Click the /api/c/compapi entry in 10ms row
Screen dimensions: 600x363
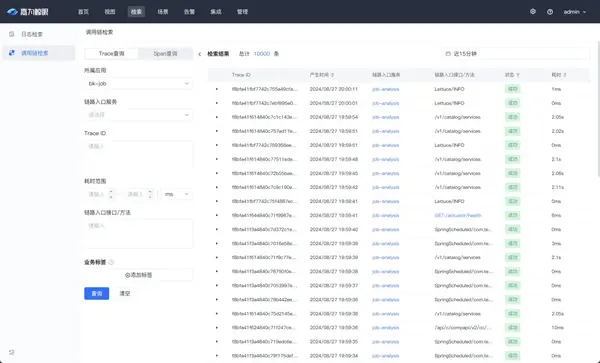(x=463, y=328)
